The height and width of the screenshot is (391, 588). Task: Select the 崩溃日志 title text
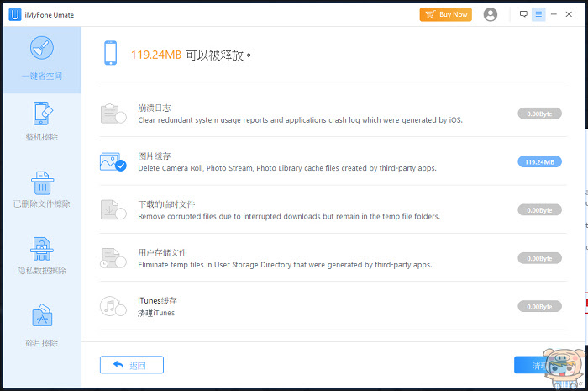(x=154, y=108)
